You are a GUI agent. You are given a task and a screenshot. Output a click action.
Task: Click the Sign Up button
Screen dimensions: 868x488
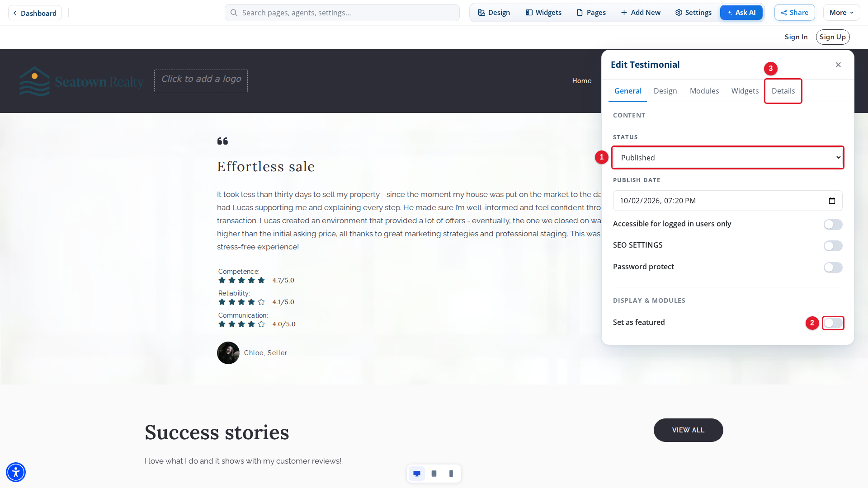(833, 37)
